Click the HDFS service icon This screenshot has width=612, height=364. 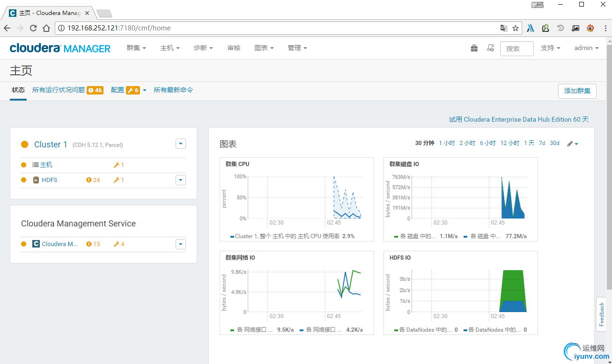(x=36, y=180)
